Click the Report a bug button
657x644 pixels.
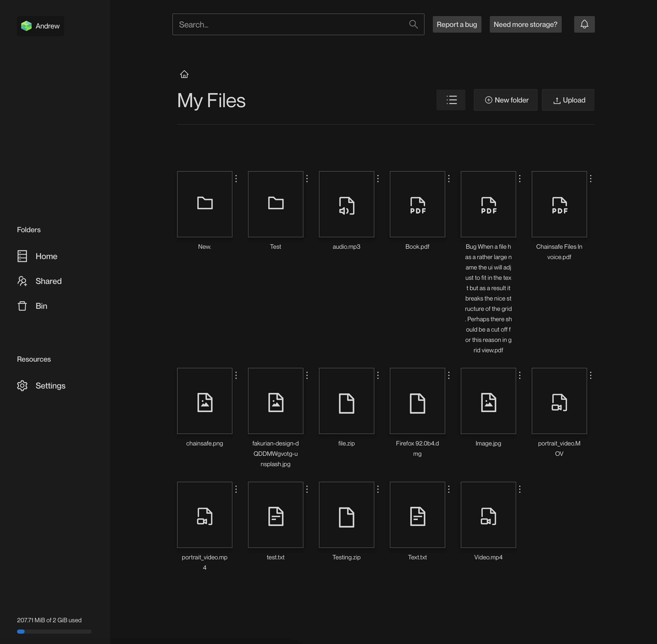[457, 24]
